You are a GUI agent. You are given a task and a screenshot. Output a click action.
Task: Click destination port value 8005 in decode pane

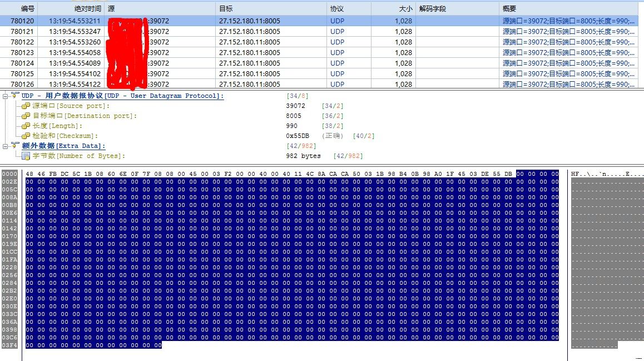point(294,116)
